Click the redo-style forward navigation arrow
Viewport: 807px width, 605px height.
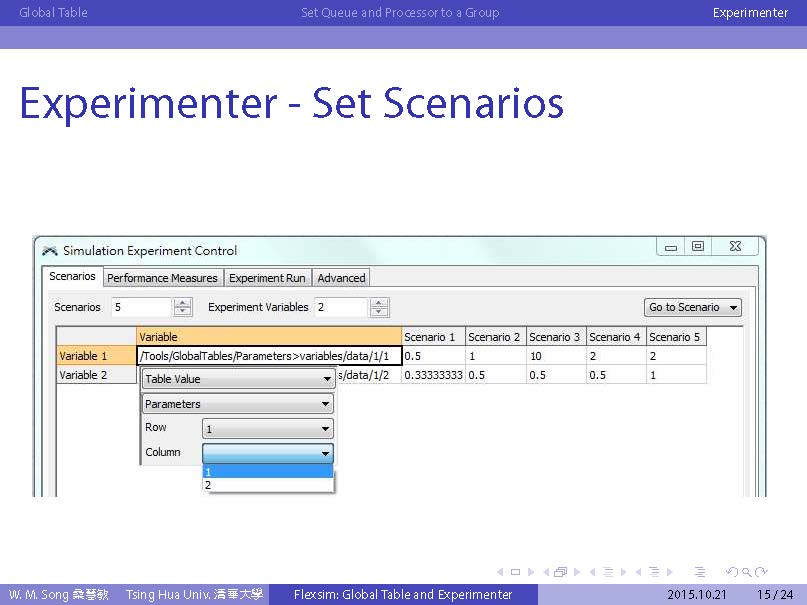pos(762,572)
